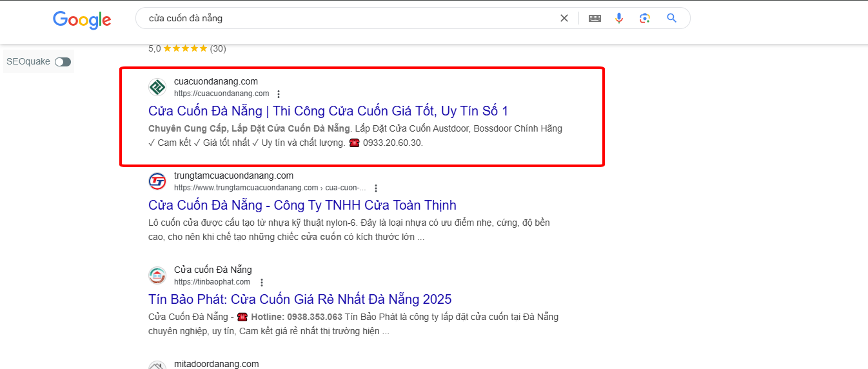Image resolution: width=868 pixels, height=369 pixels.
Task: Search by image with the Lens icon
Action: click(x=645, y=18)
